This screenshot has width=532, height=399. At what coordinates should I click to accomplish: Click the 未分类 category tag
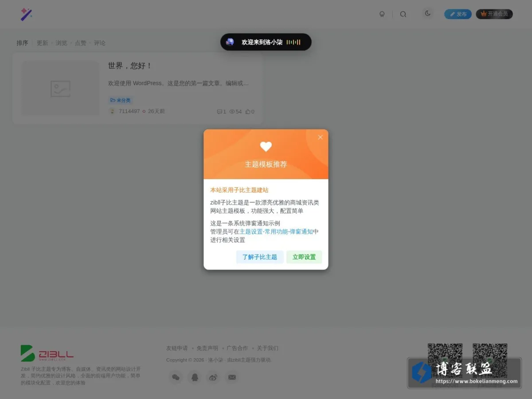point(121,100)
